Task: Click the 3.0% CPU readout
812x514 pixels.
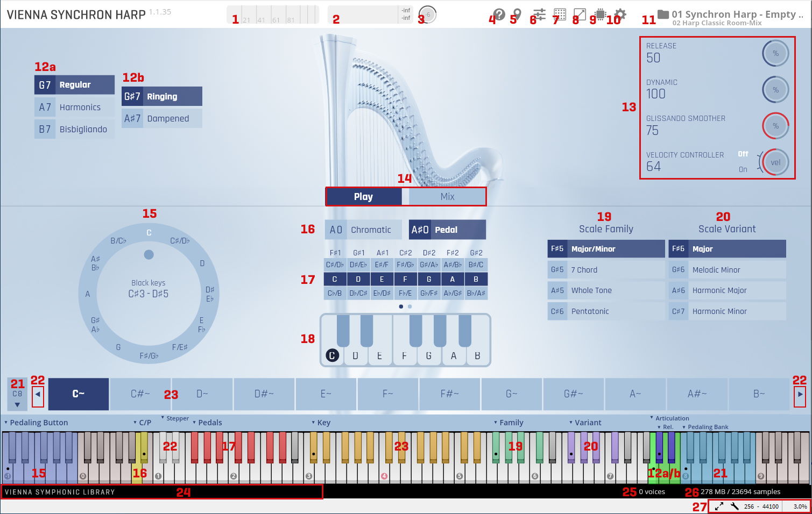Action: click(x=800, y=506)
